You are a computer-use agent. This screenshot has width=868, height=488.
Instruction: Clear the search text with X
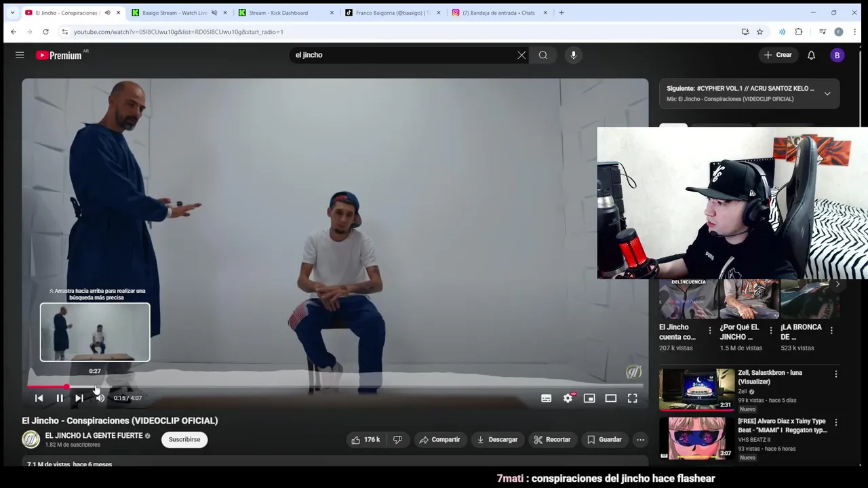tap(521, 56)
